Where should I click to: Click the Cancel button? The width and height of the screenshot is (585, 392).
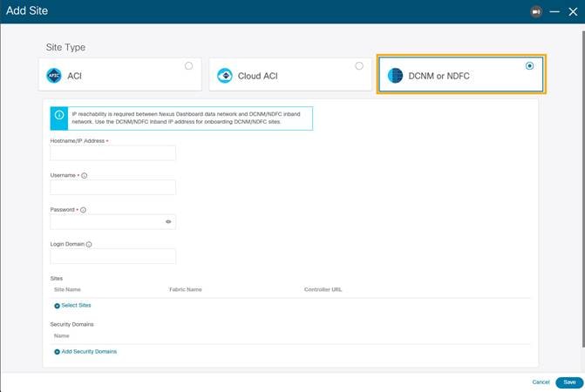pyautogui.click(x=541, y=382)
